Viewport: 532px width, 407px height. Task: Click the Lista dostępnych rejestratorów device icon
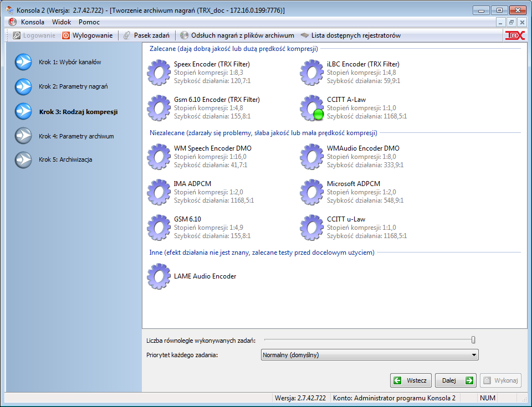[x=305, y=35]
